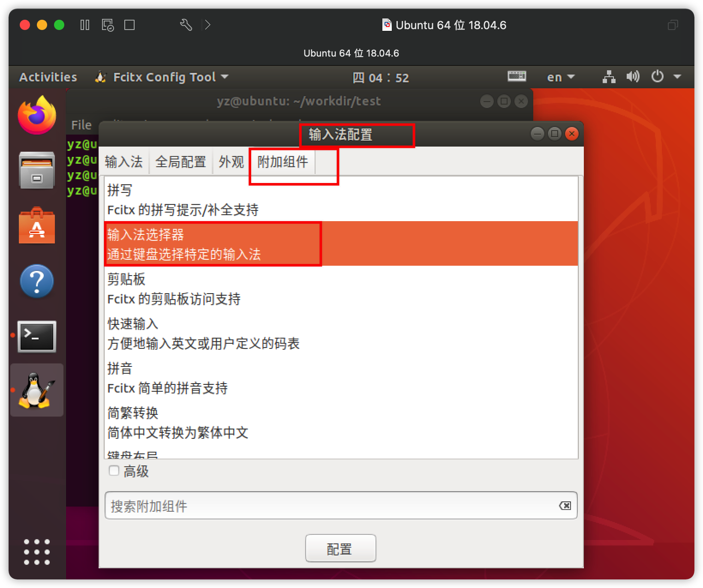
Task: Open Fcitx Config Tool app menu
Action: pos(162,77)
